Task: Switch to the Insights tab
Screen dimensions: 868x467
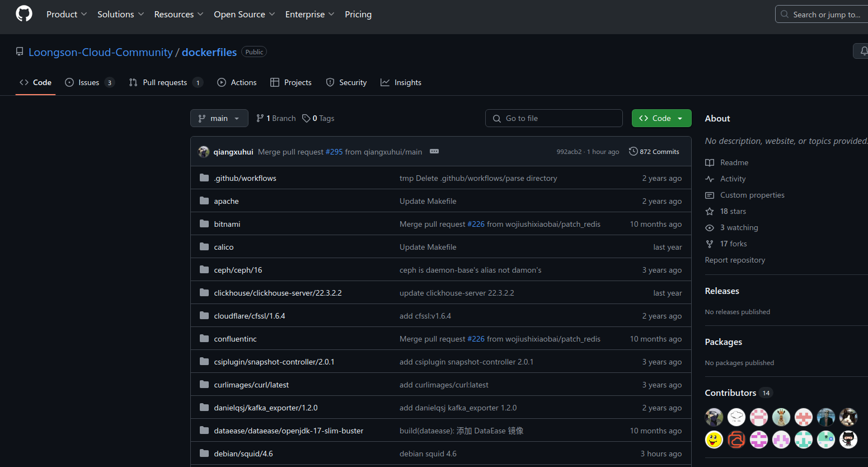Action: click(401, 82)
